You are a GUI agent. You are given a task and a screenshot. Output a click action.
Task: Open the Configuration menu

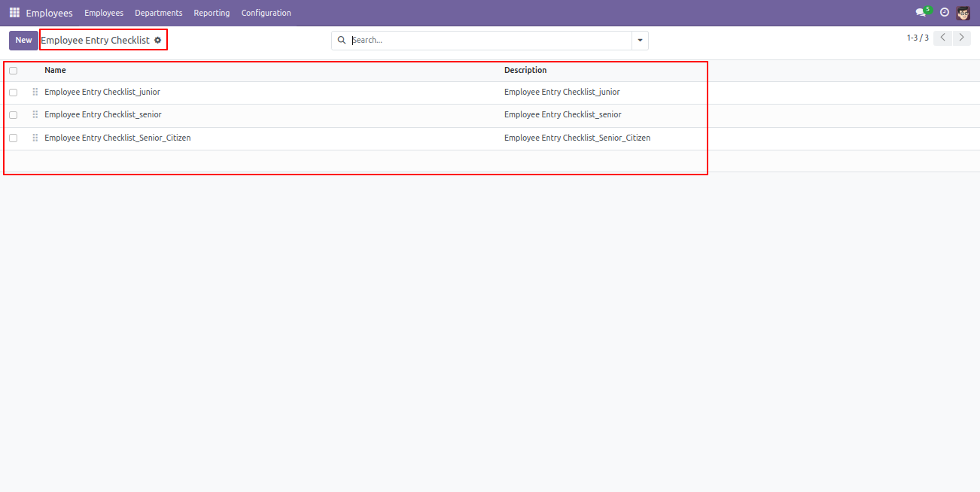266,13
